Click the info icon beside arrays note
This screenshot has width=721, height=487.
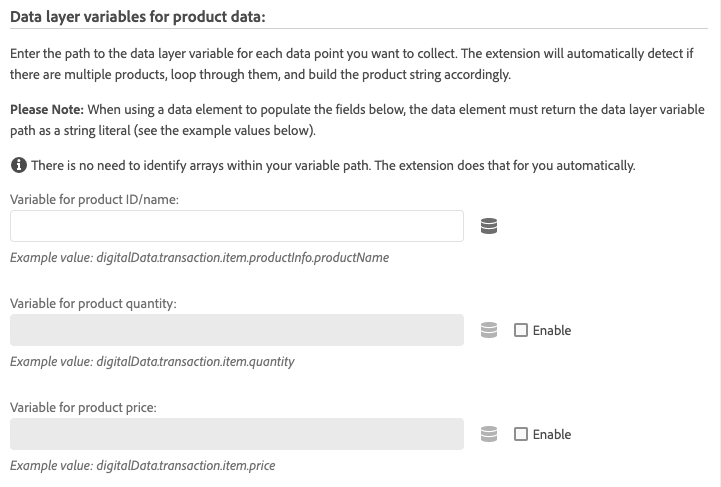coord(18,165)
